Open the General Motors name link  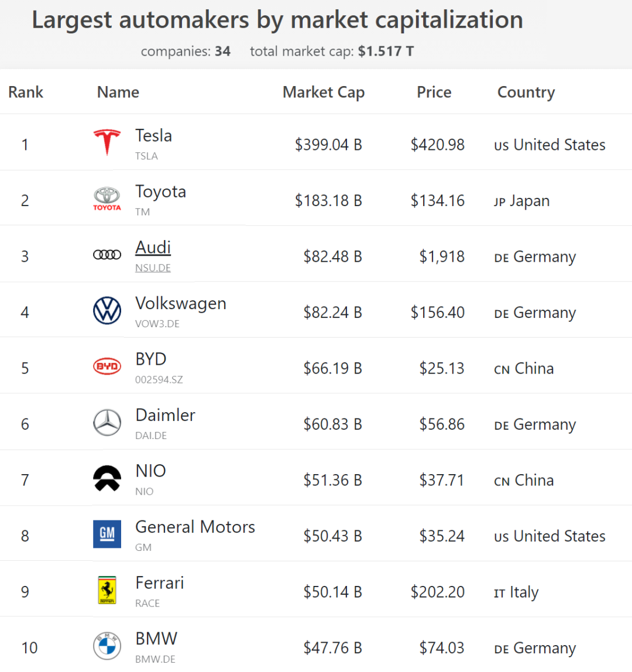pyautogui.click(x=195, y=527)
